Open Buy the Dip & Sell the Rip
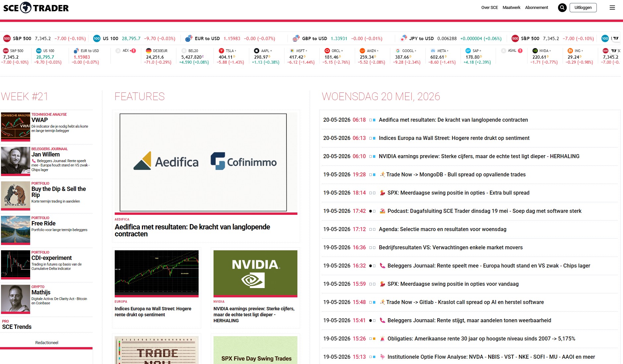 (x=58, y=192)
